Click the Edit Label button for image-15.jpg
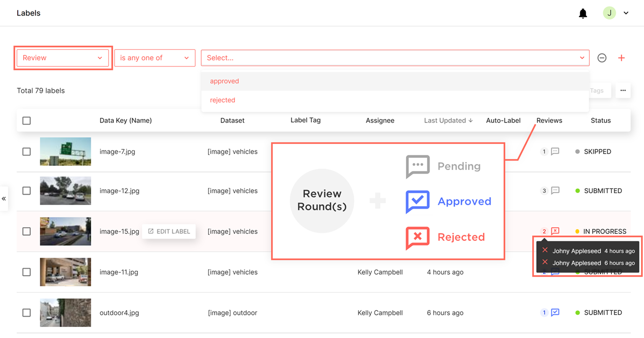The image size is (644, 338). point(169,231)
